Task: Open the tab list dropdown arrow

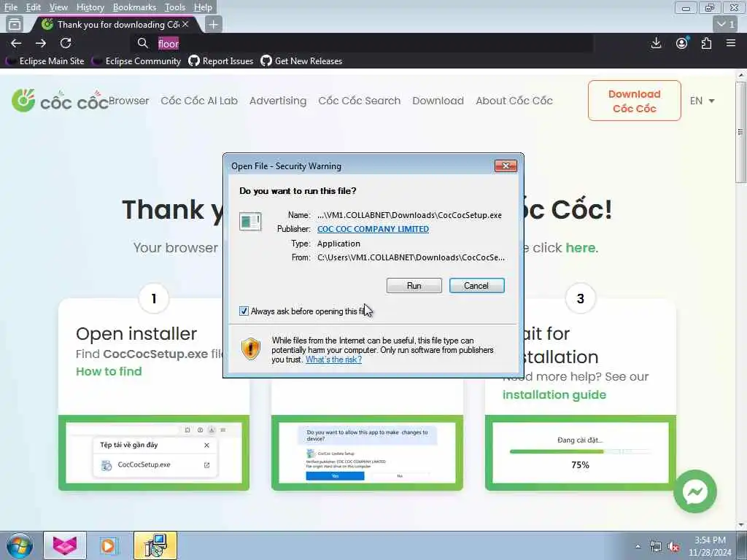Action: [726, 24]
